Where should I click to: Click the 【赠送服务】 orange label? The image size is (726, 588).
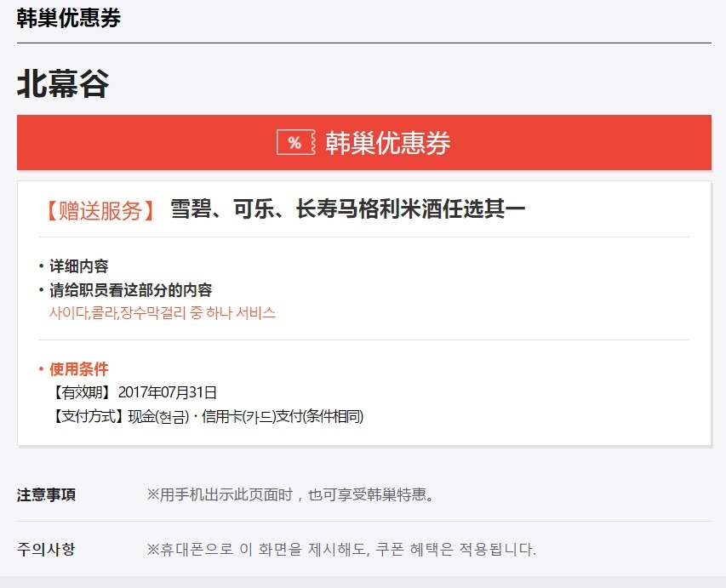(100, 211)
